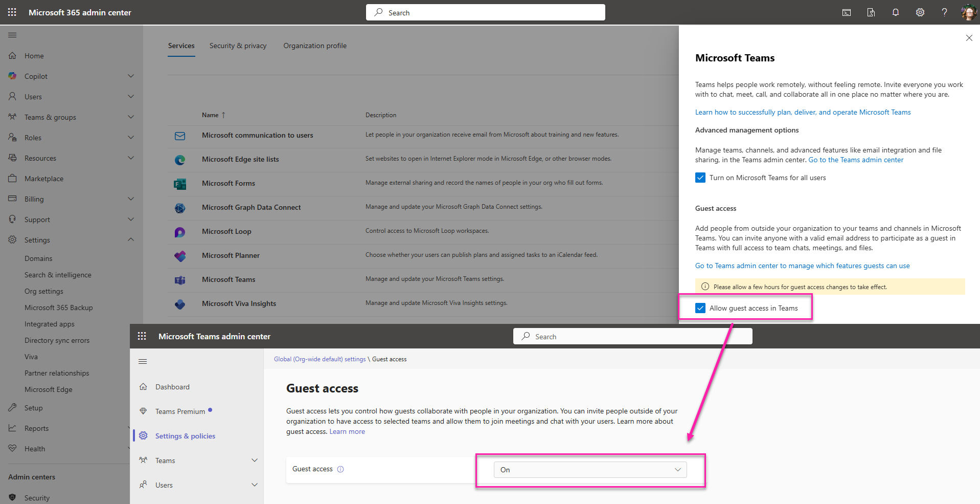Click the Microsoft Loop row icon
The width and height of the screenshot is (980, 504).
click(180, 232)
